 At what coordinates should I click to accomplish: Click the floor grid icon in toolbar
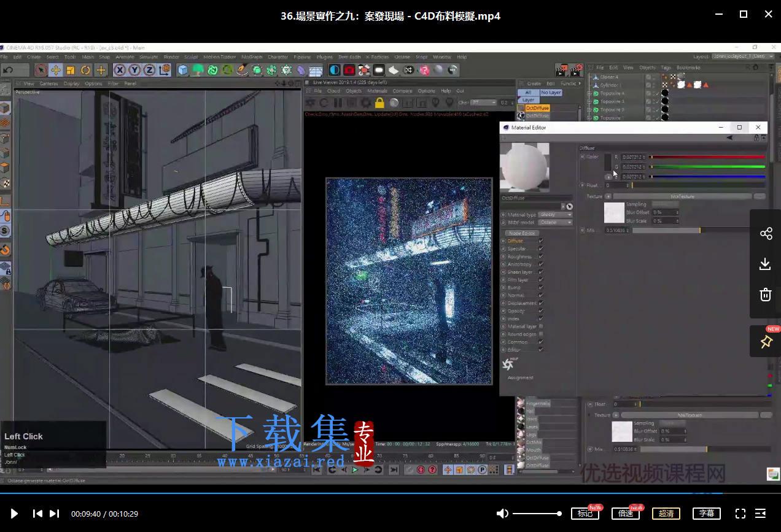pyautogui.click(x=316, y=70)
